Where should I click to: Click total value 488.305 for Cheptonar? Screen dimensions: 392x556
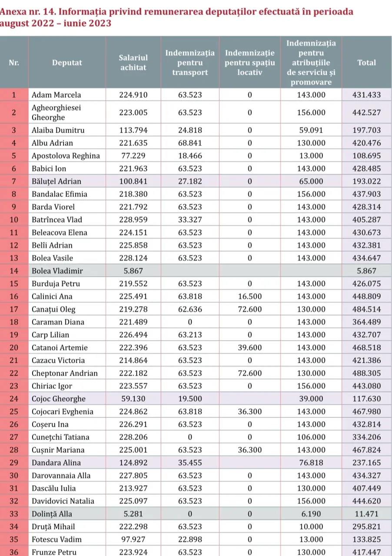coord(366,373)
